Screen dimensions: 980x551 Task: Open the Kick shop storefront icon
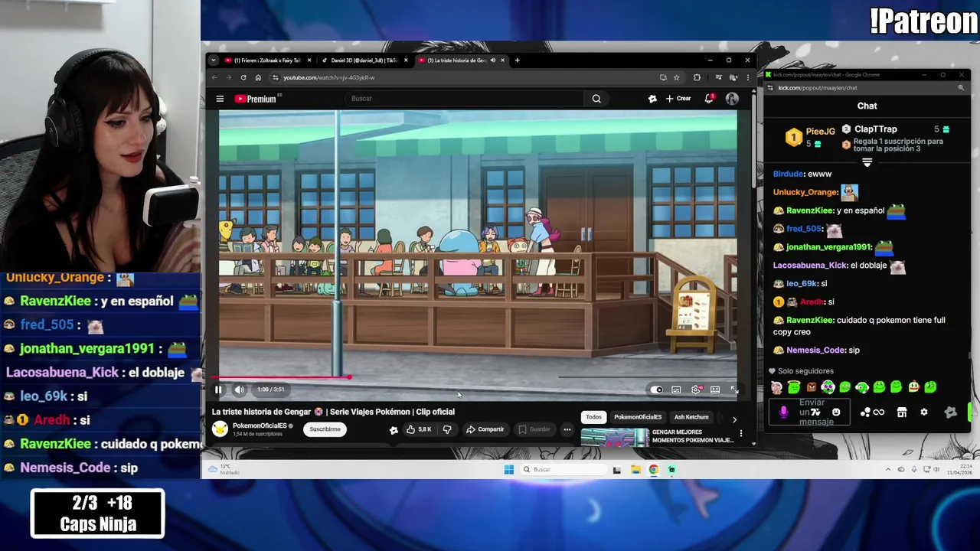tap(902, 412)
